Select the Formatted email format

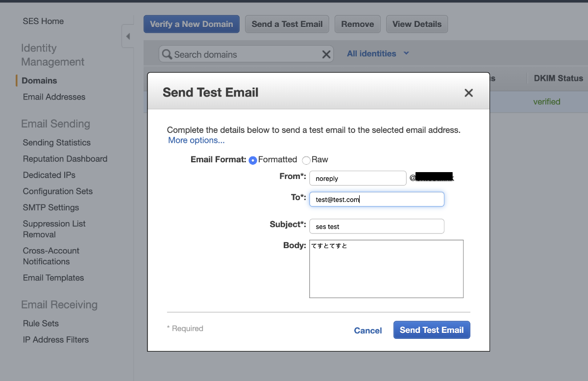click(253, 160)
